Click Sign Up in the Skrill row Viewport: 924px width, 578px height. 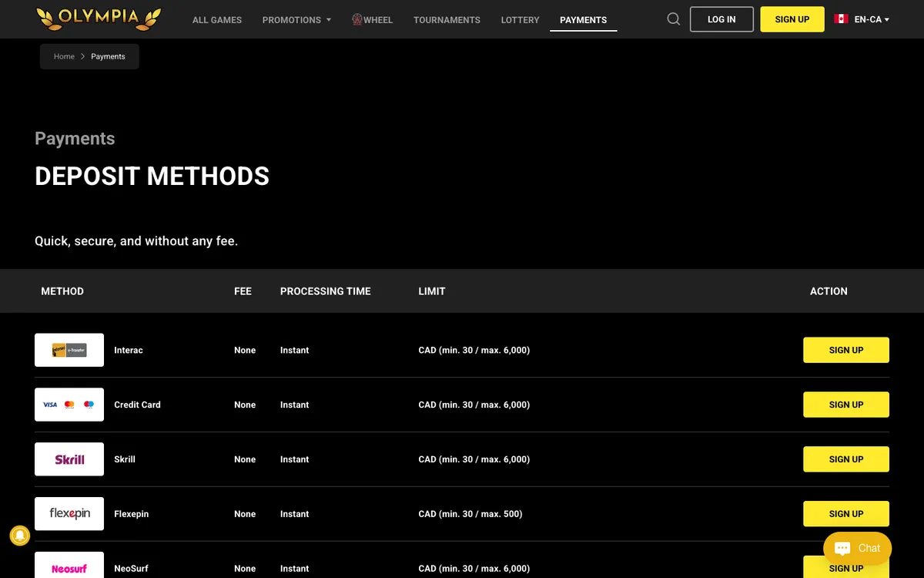846,459
